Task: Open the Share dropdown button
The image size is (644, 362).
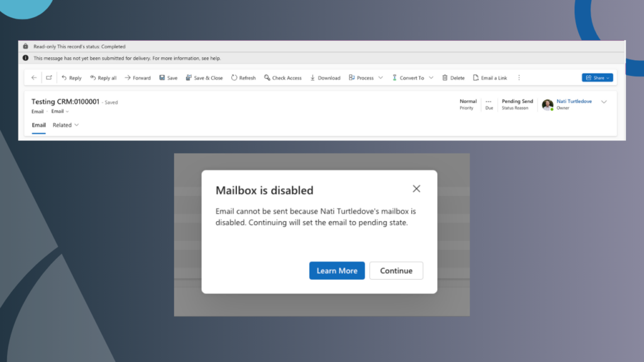Action: click(x=596, y=77)
